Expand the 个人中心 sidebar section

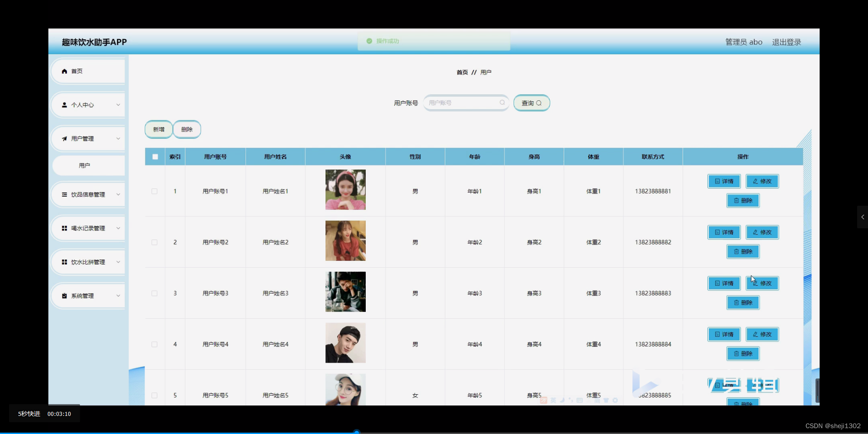tap(118, 105)
